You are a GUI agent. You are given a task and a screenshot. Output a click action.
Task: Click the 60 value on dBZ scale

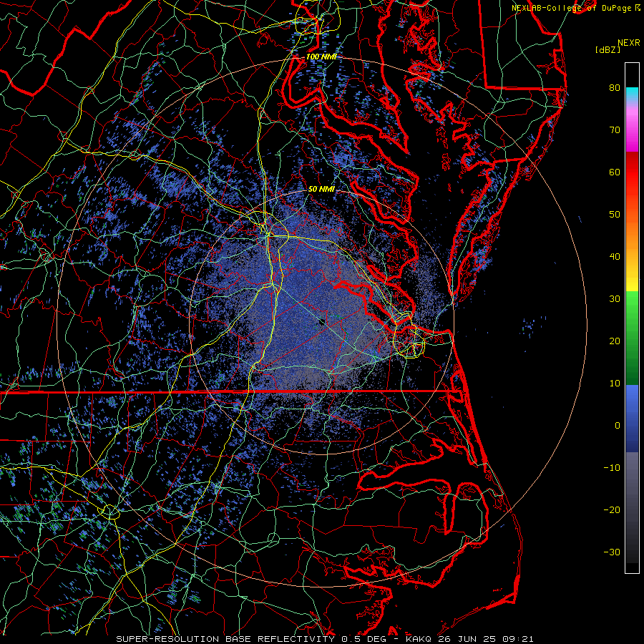615,172
